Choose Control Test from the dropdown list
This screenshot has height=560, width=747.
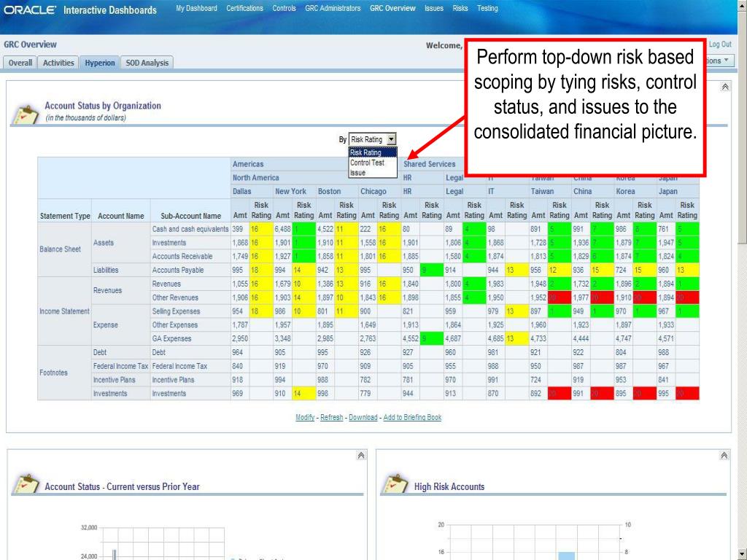click(373, 163)
